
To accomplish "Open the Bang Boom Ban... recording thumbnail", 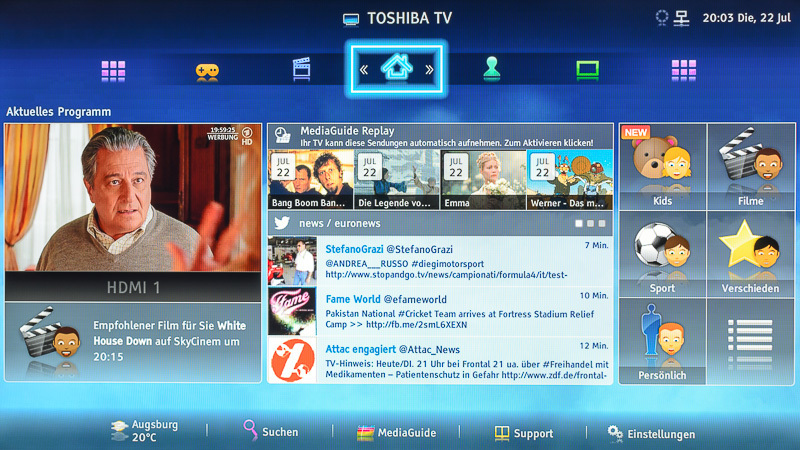I will [x=310, y=180].
